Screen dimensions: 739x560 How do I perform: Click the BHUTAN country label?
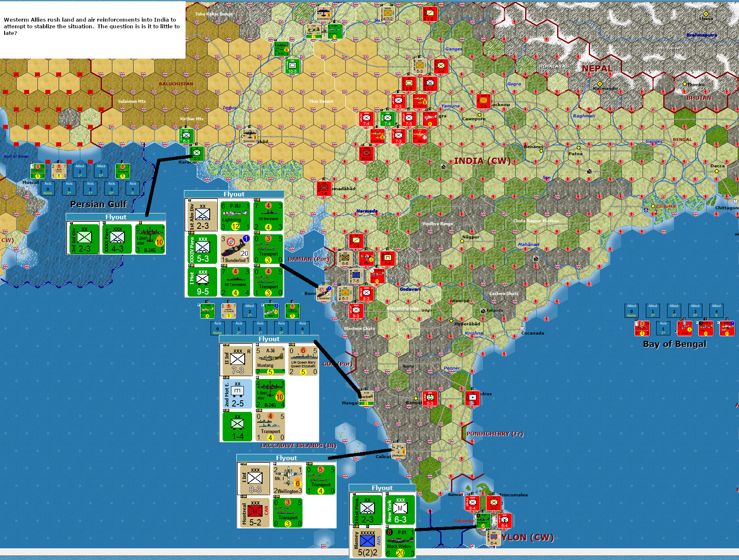[699, 98]
